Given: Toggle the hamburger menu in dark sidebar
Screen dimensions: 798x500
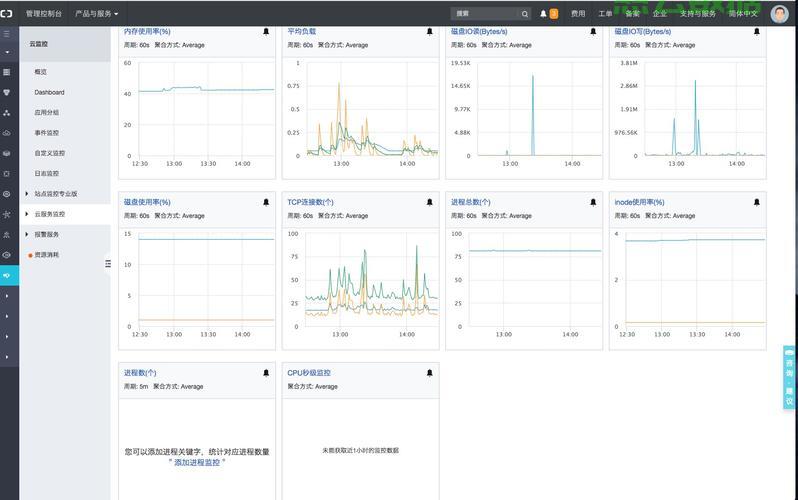Looking at the screenshot, I should click(7, 34).
